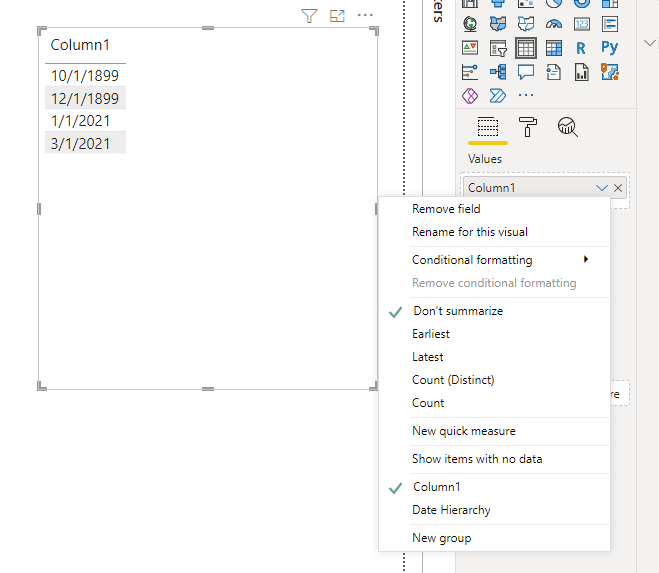Select the Smart narrative visual

coord(554,72)
